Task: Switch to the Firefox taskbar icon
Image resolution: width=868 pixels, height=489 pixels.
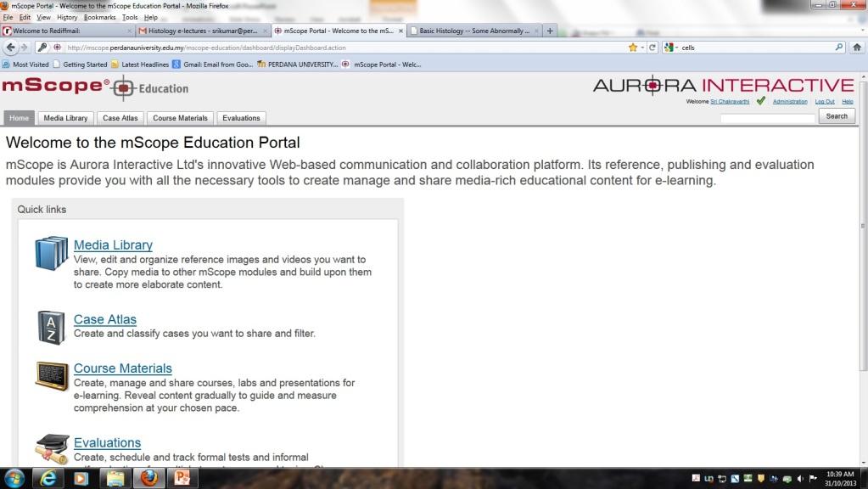Action: (x=148, y=478)
